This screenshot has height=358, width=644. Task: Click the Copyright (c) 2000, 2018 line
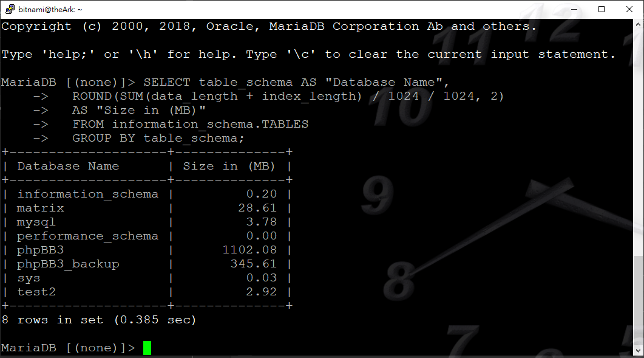tap(269, 26)
